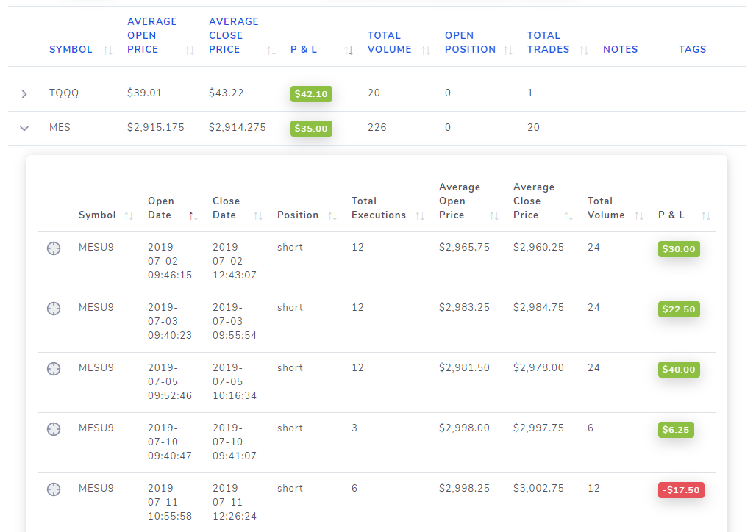Sort by OPEN POSITION column arrows

pyautogui.click(x=508, y=50)
